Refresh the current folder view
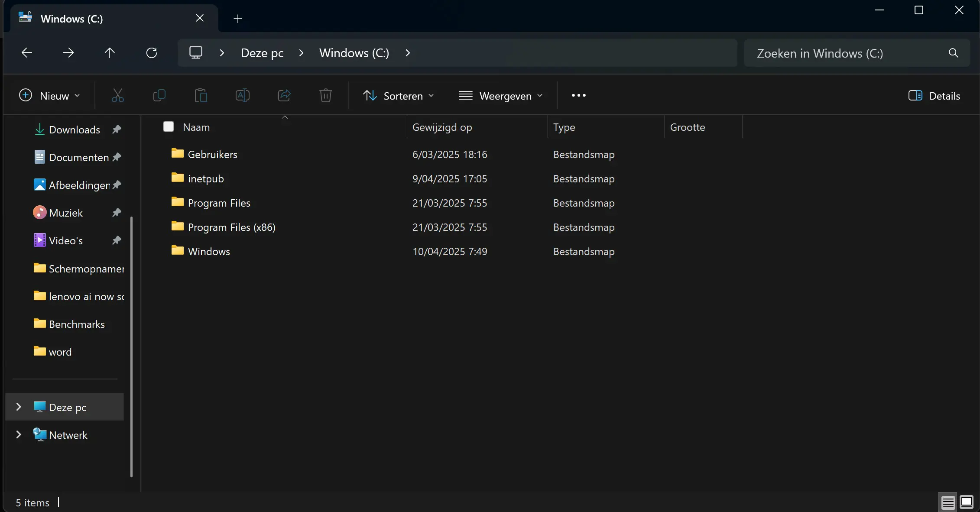980x512 pixels. click(151, 53)
